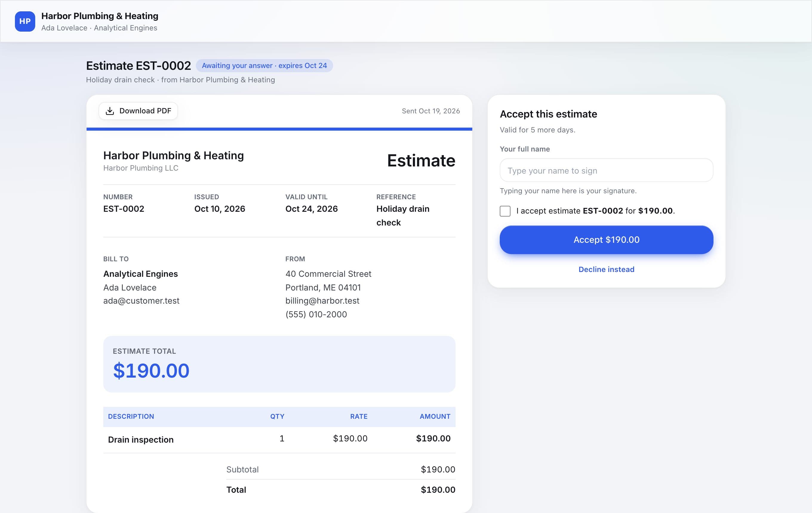Click the email 'billing@harbor.test'
The width and height of the screenshot is (812, 513).
click(322, 301)
